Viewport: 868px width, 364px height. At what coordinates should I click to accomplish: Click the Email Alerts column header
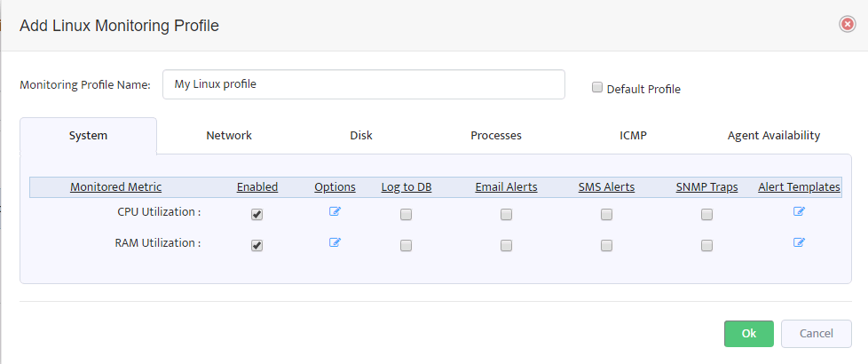[506, 187]
